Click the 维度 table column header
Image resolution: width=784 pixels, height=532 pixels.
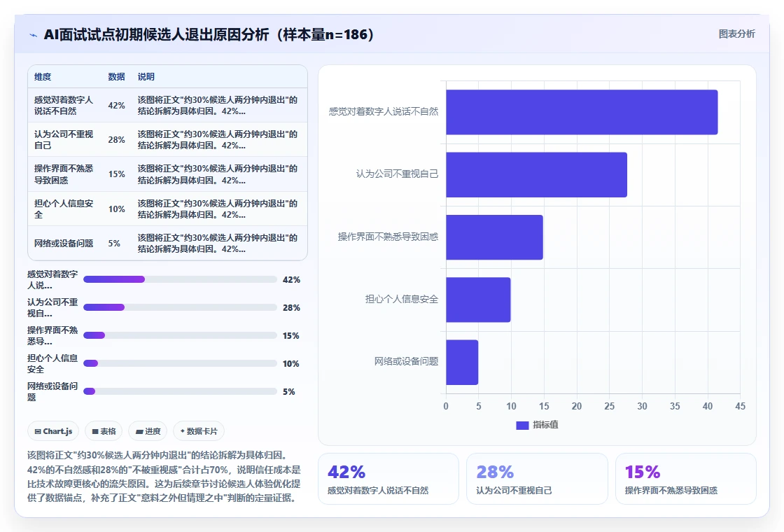pos(43,76)
